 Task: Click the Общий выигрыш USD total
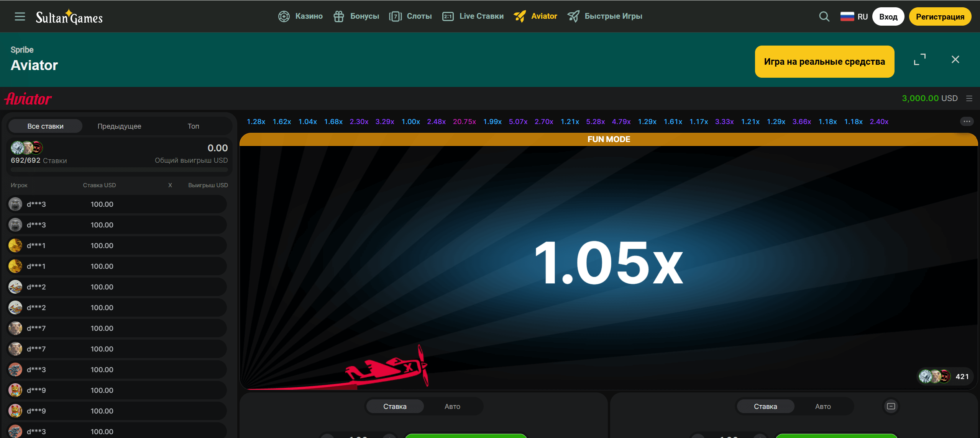191,160
